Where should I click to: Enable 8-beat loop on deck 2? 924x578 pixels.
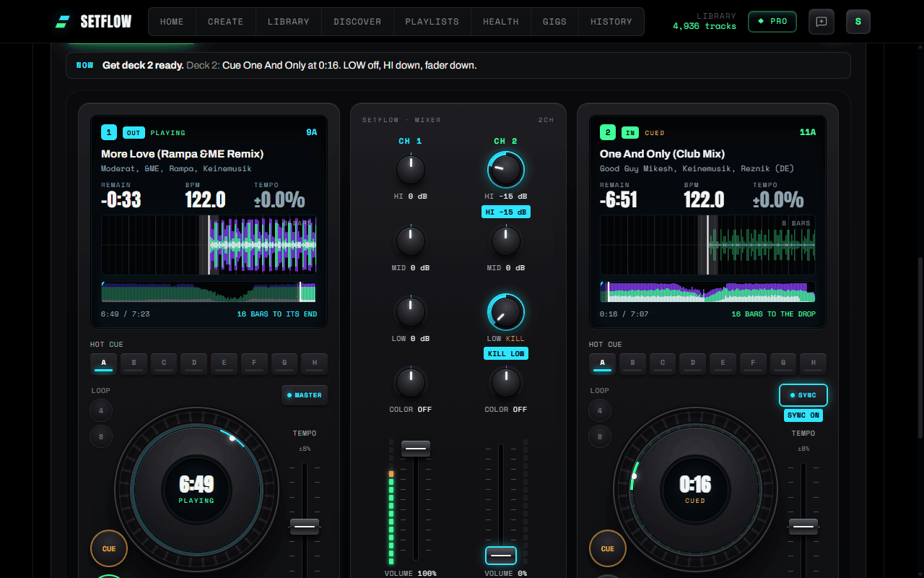600,436
